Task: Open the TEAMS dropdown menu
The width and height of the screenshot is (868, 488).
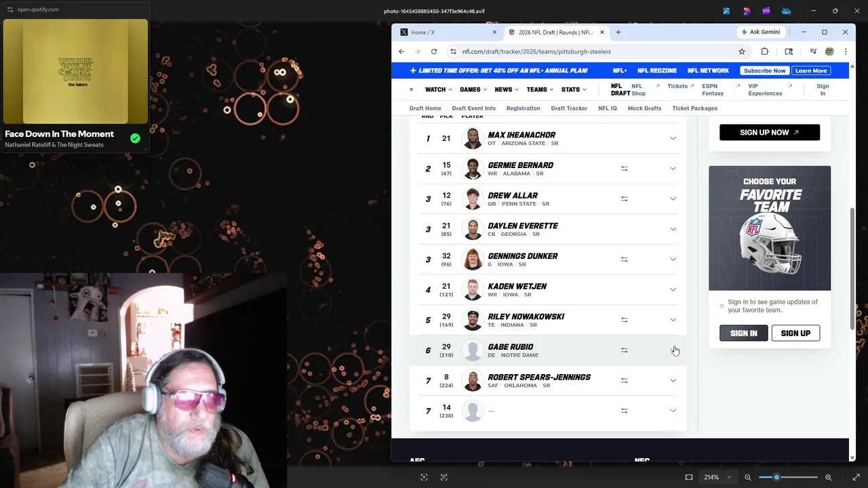Action: 540,89
